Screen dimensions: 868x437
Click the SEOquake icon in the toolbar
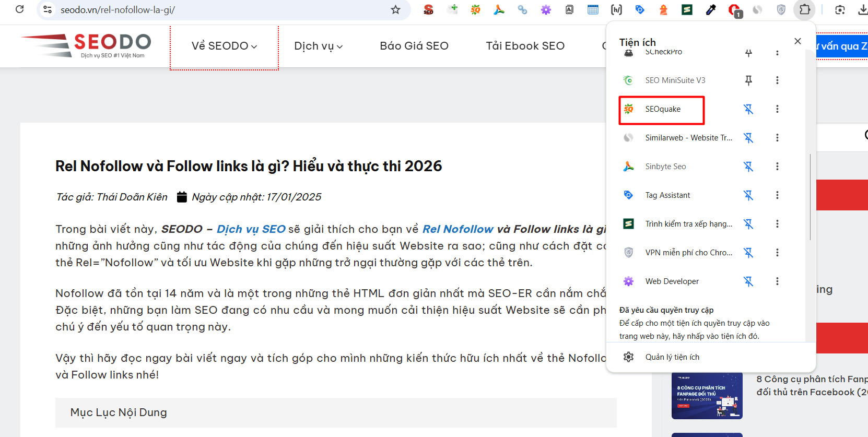(475, 9)
